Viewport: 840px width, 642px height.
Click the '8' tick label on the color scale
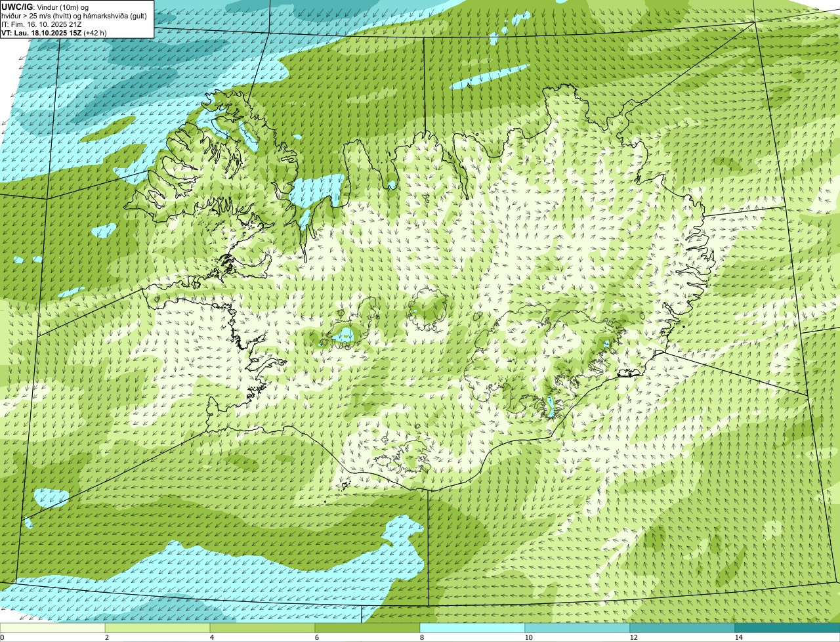click(422, 637)
